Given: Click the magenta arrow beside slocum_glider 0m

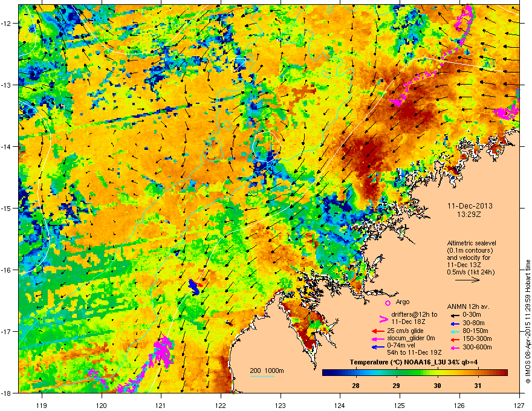Looking at the screenshot, I should pos(378,338).
